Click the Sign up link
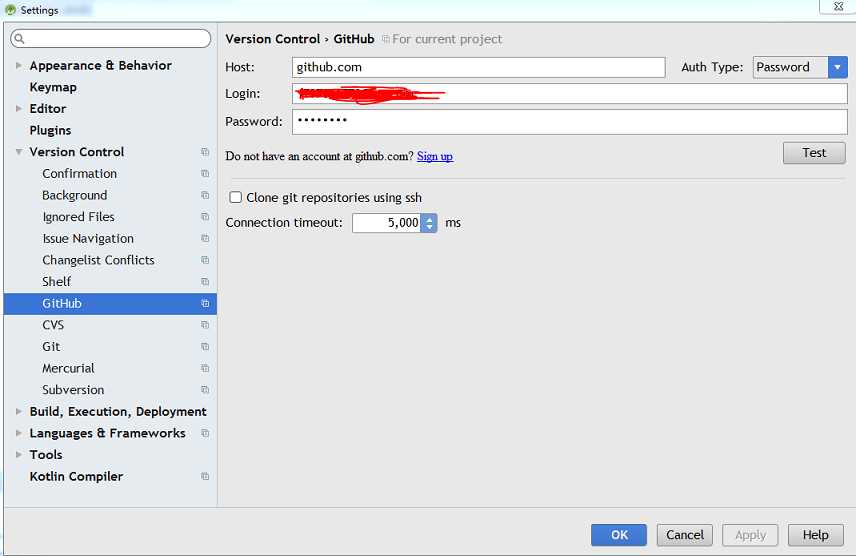Screen dimensions: 856x556 [x=435, y=156]
